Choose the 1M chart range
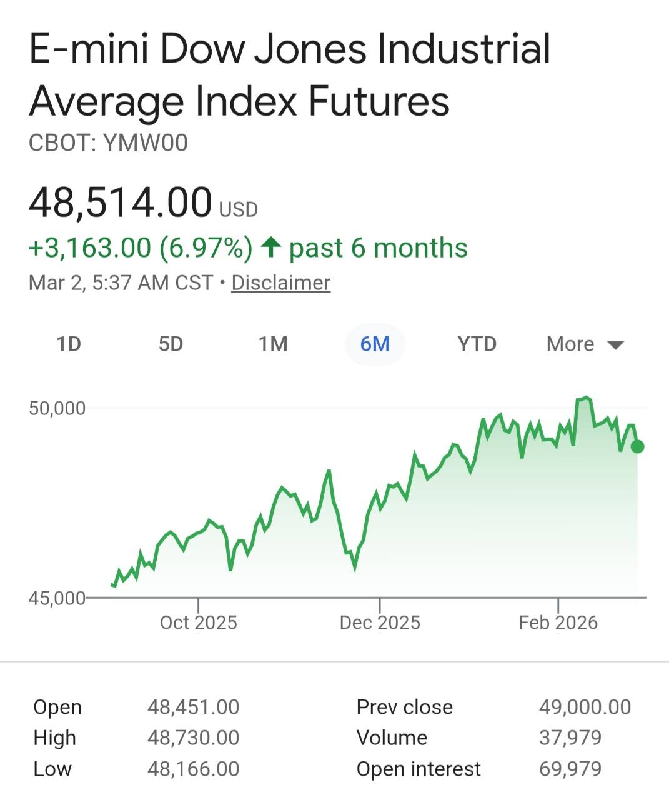 tap(273, 344)
